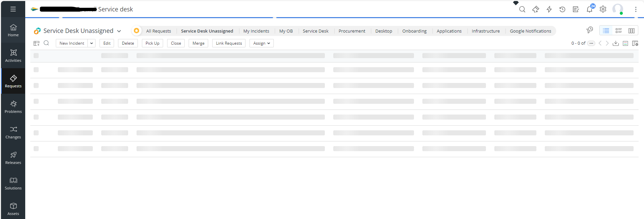Viewport: 644px width, 219px height.
Task: Select the Google Notifications tab
Action: tap(530, 31)
